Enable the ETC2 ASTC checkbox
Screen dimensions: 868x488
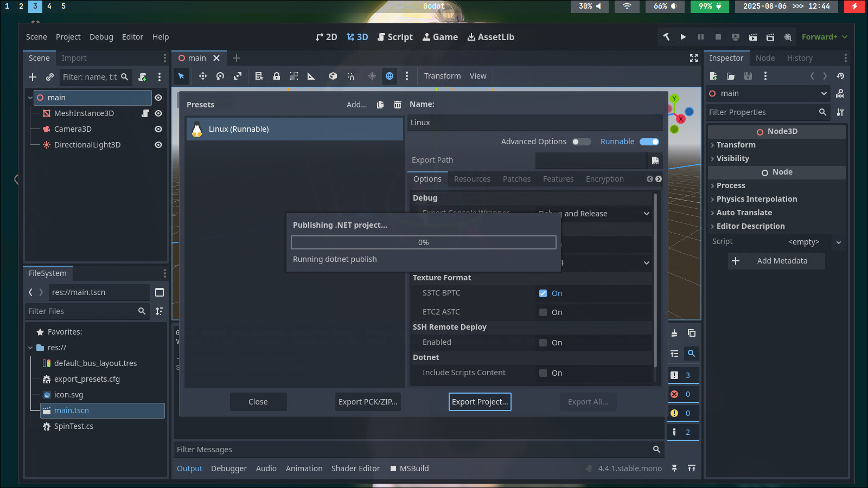543,312
